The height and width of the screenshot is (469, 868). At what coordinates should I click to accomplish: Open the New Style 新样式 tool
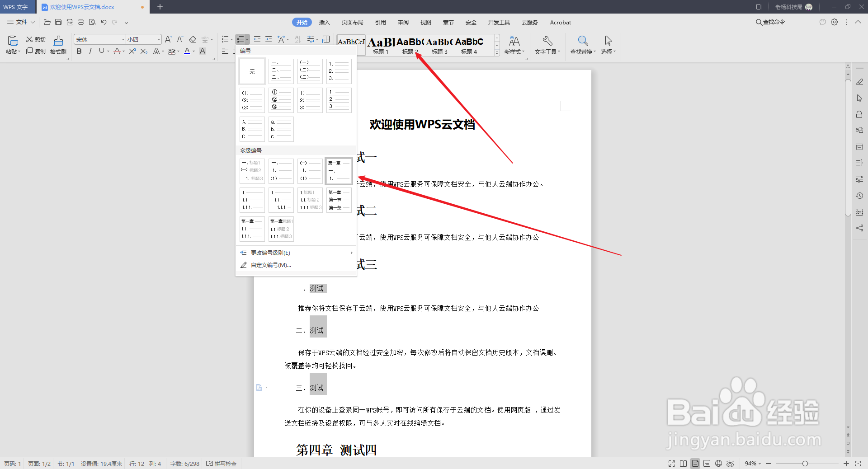click(514, 46)
